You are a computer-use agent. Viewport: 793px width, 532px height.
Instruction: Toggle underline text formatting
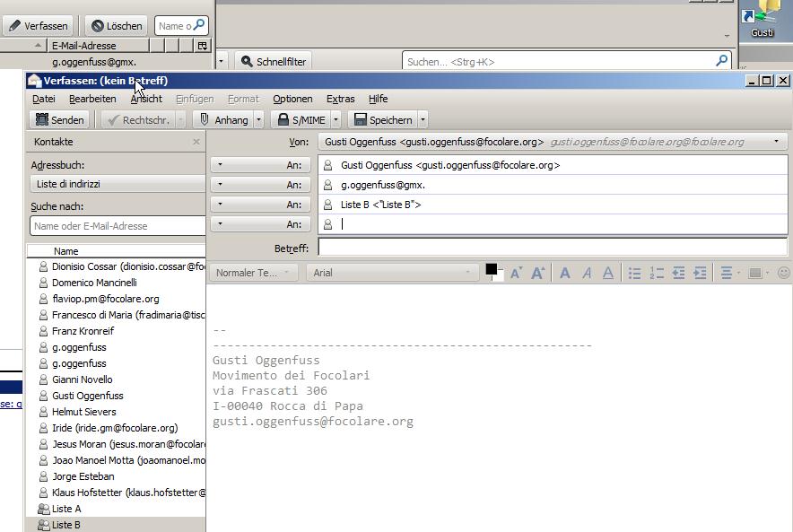(x=608, y=273)
